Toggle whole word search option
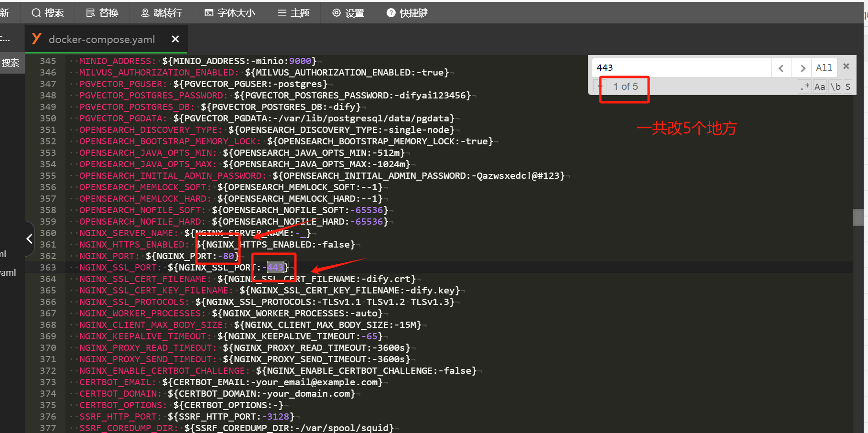This screenshot has height=433, width=868. point(835,87)
